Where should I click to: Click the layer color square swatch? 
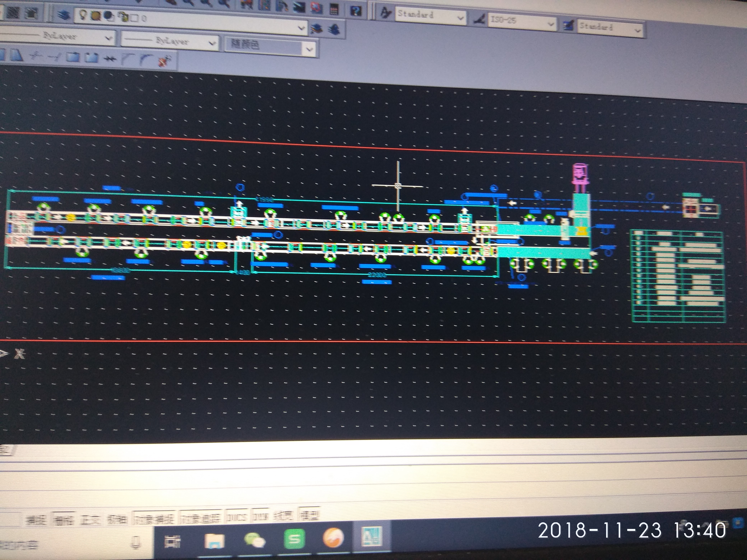tap(134, 18)
